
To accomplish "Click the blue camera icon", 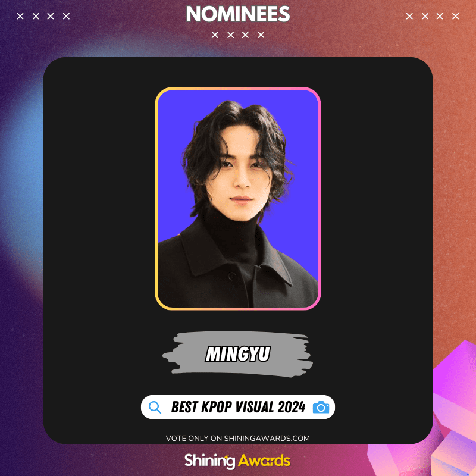I will (x=321, y=407).
